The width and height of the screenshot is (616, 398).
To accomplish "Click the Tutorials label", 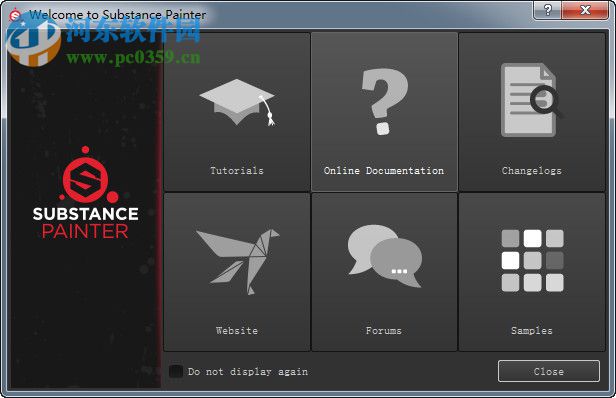I will [237, 171].
